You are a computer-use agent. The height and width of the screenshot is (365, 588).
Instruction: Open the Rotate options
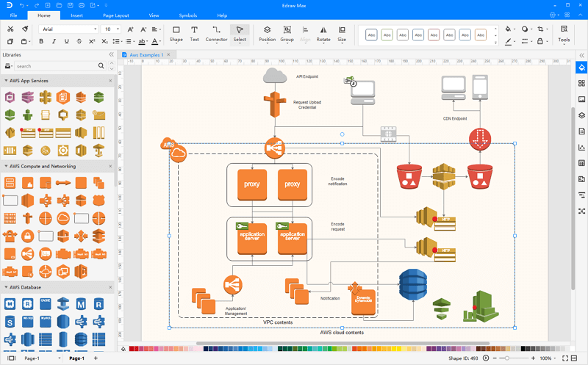pos(323,34)
